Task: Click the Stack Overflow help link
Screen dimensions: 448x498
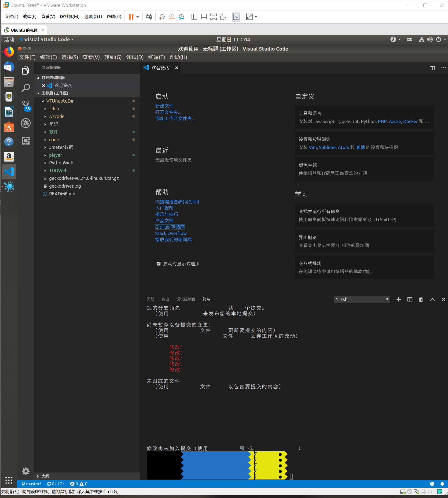Action: 171,233
